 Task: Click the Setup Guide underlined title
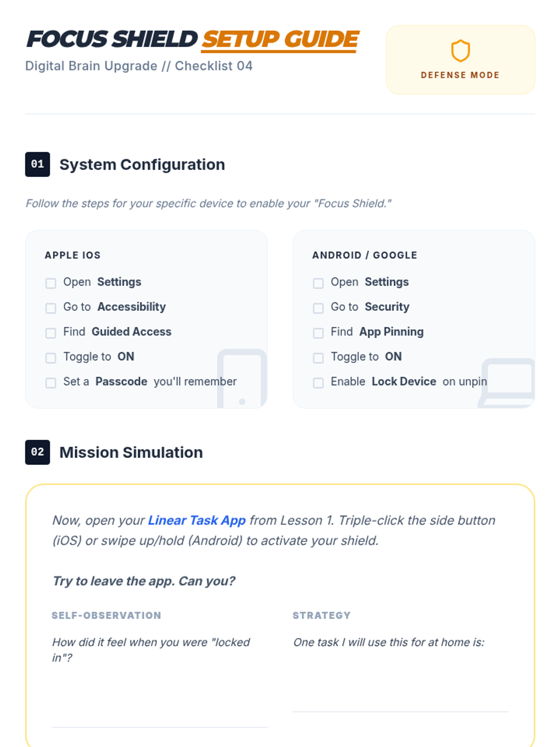point(280,40)
